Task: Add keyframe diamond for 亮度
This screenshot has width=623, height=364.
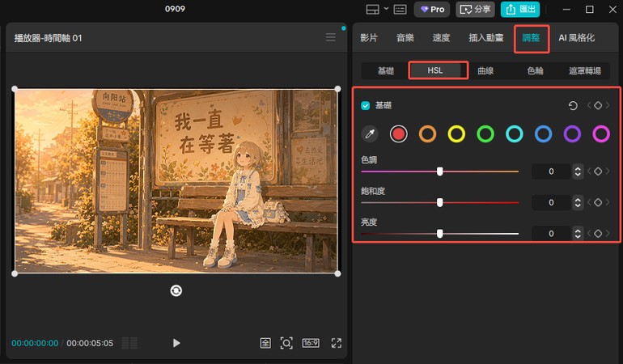Action: (598, 233)
